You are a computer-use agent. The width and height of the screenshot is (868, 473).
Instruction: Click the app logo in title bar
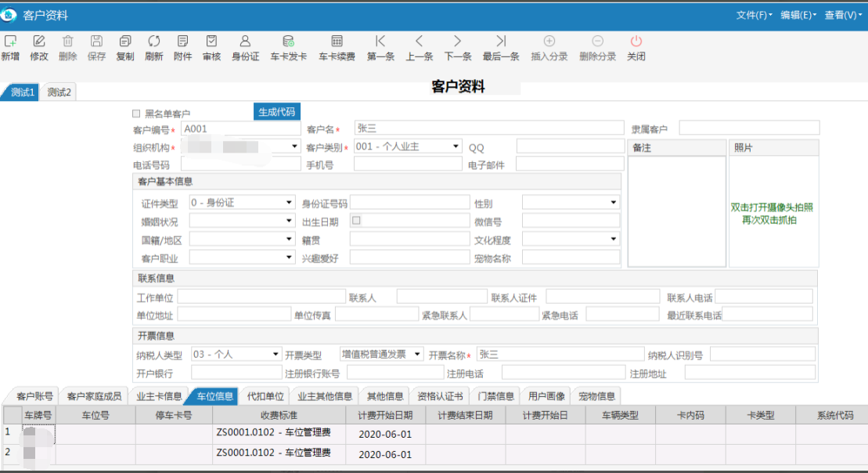coord(9,15)
